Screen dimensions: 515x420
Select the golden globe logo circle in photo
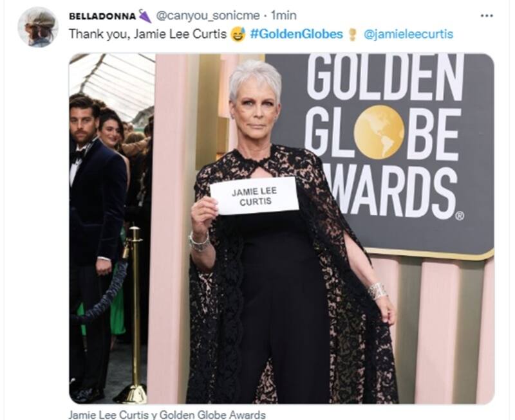[379, 132]
